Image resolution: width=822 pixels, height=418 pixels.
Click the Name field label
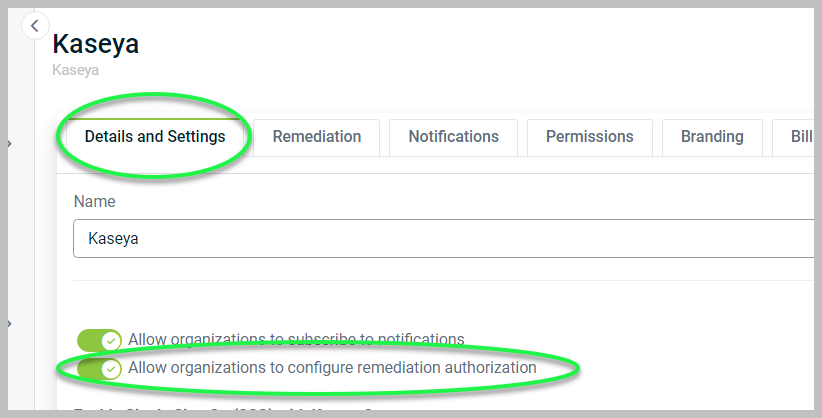coord(94,202)
